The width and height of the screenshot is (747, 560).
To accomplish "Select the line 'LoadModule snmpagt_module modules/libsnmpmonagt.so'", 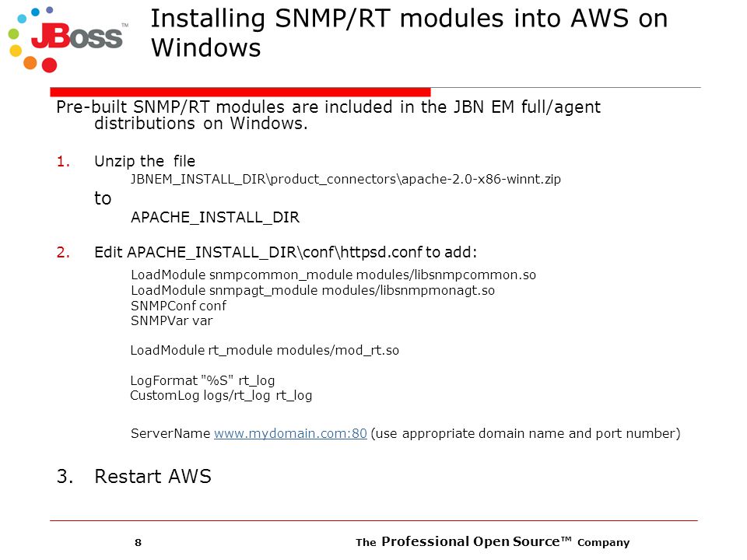I will tap(313, 290).
